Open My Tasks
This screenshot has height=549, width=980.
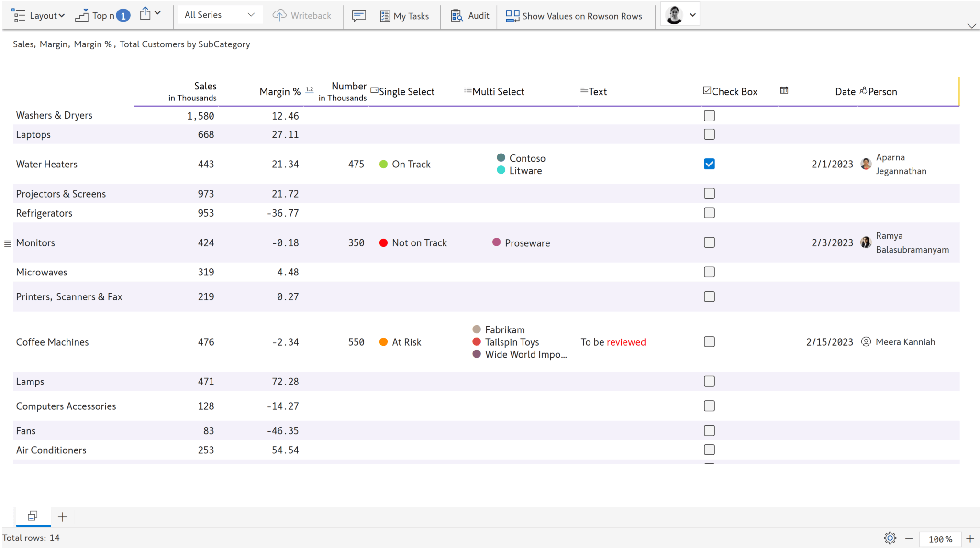[x=405, y=16]
